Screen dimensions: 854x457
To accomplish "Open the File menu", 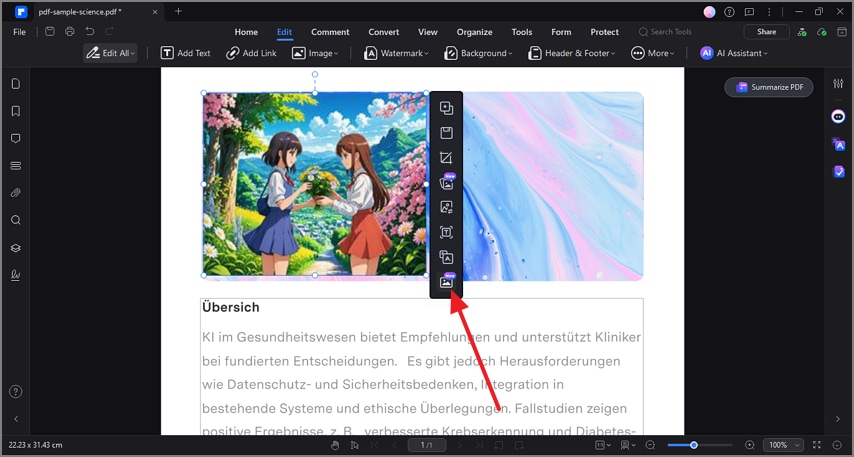I will [19, 32].
